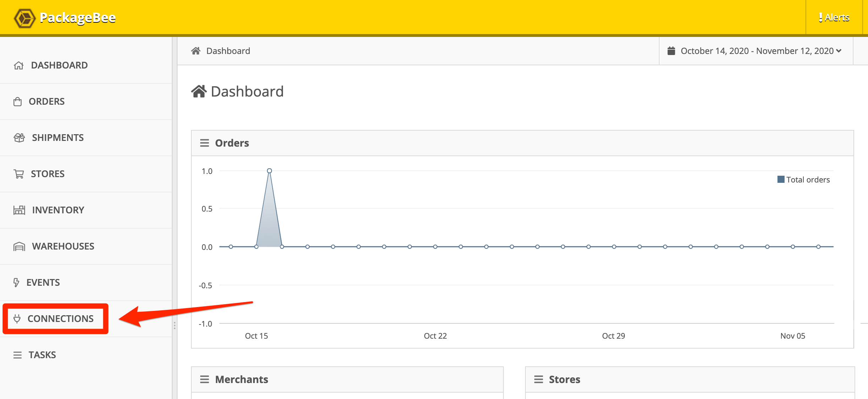Open the Alerts menu in header

coord(834,17)
